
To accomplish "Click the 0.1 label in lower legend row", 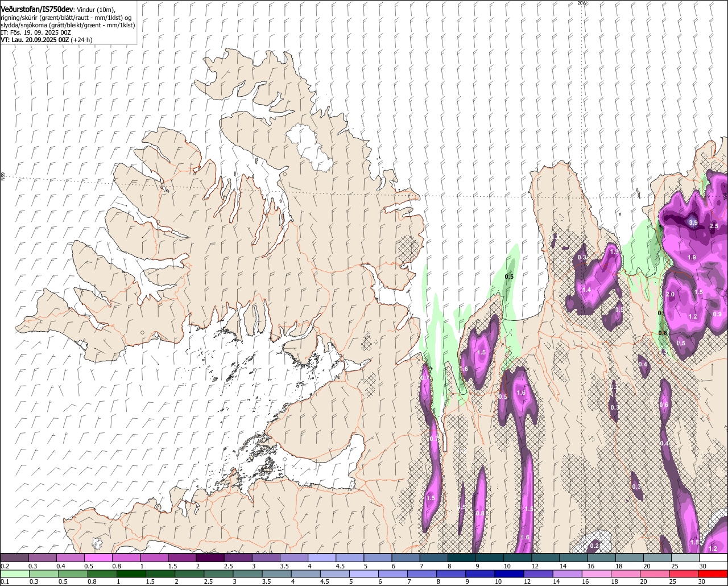I will click(x=5, y=581).
